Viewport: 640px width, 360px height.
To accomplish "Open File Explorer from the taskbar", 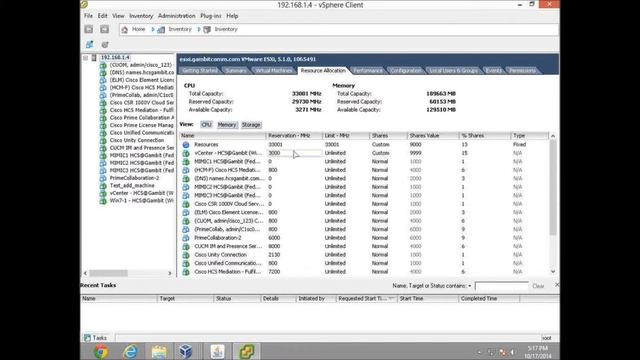I will [159, 351].
